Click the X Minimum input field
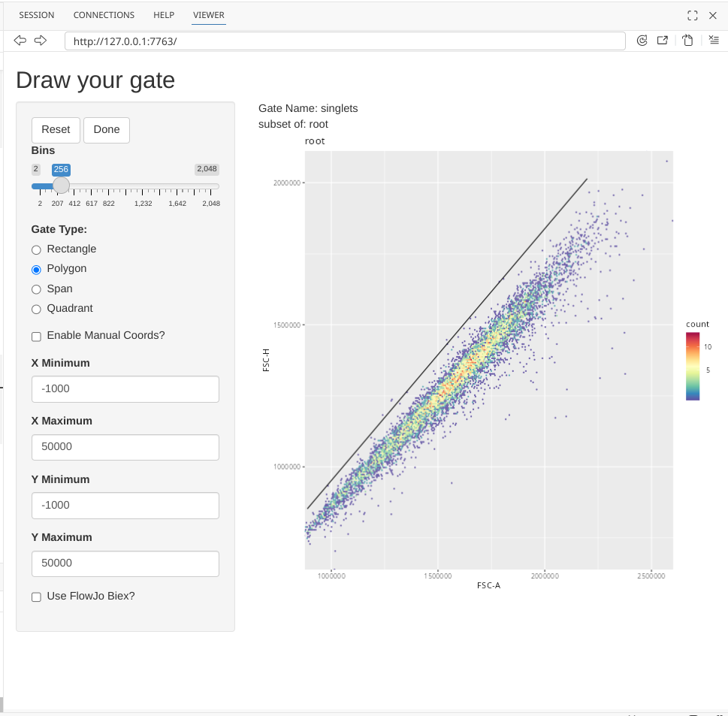The height and width of the screenshot is (716, 728). coord(125,389)
